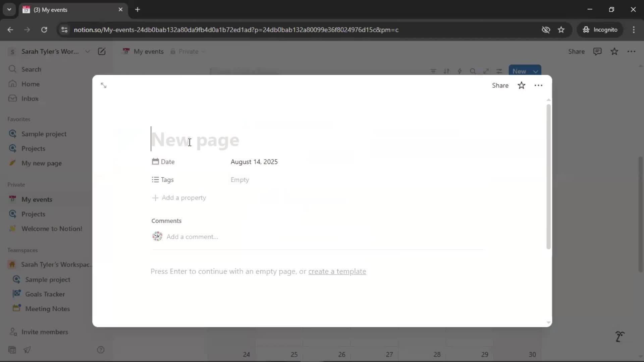Click Share in the page top bar
The image size is (644, 362).
pos(576,52)
